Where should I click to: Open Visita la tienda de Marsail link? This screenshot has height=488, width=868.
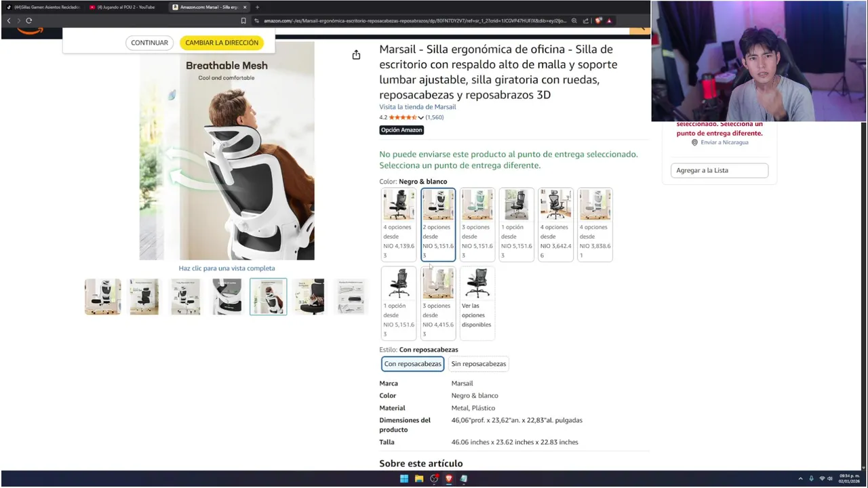pyautogui.click(x=417, y=106)
